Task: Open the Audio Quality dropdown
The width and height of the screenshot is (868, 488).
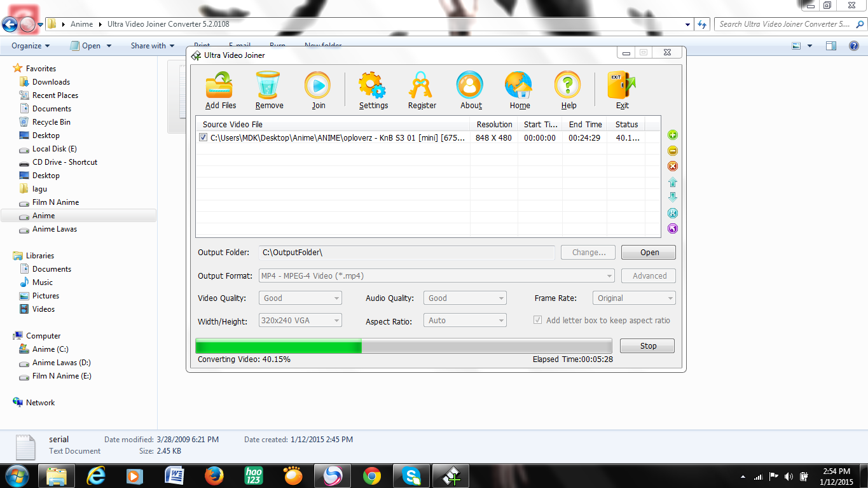Action: tap(465, 298)
